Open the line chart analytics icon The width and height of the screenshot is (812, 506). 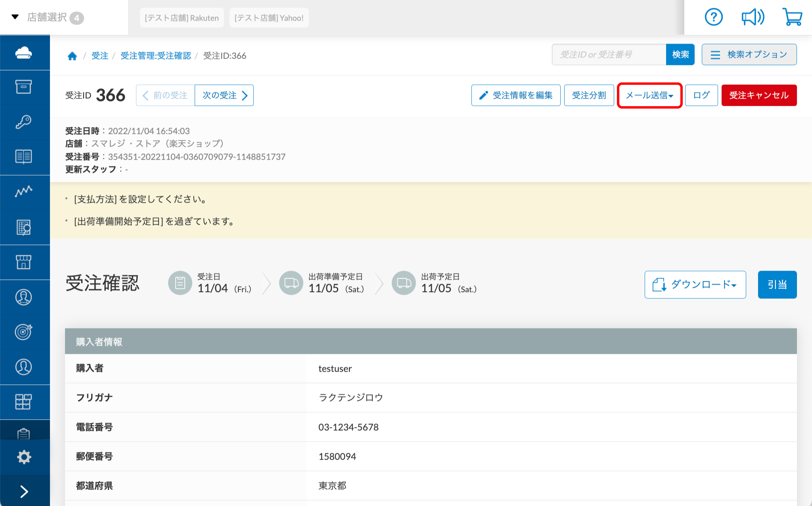click(x=24, y=191)
